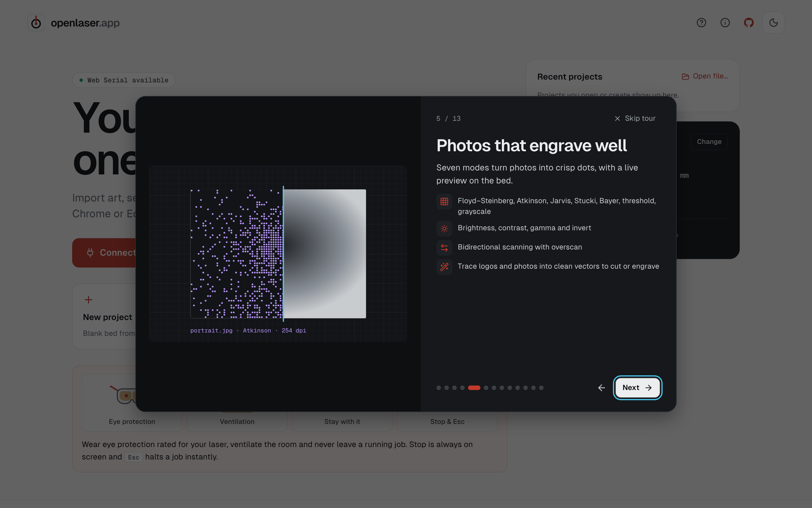Toggle dark mode with the moon icon
The width and height of the screenshot is (812, 508).
tap(773, 23)
